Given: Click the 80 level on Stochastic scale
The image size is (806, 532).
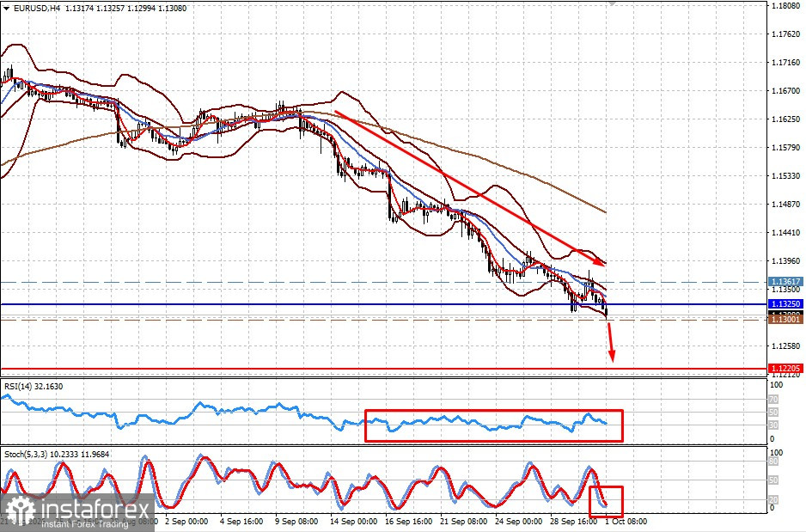Looking at the screenshot, I should coord(773,462).
